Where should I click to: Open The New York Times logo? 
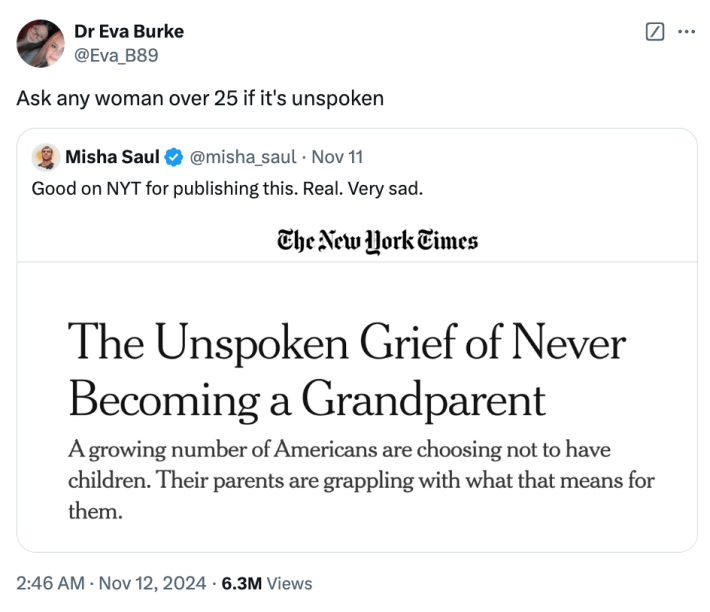[377, 241]
